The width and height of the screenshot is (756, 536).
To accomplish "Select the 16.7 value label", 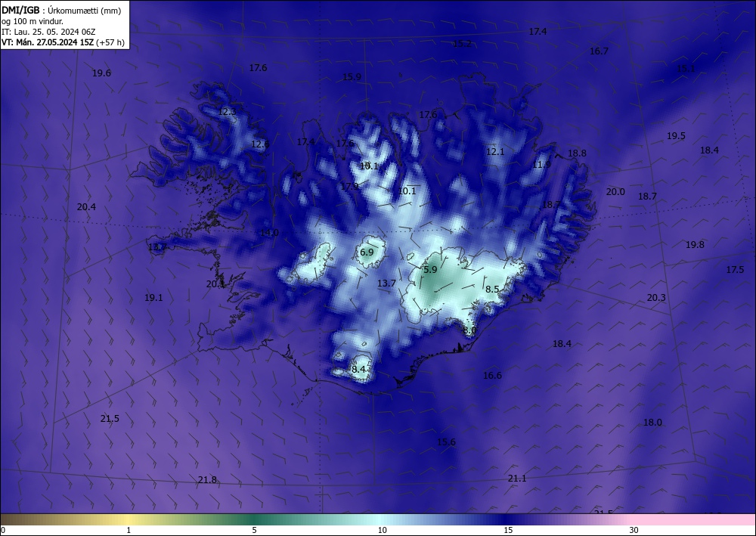I will (600, 51).
